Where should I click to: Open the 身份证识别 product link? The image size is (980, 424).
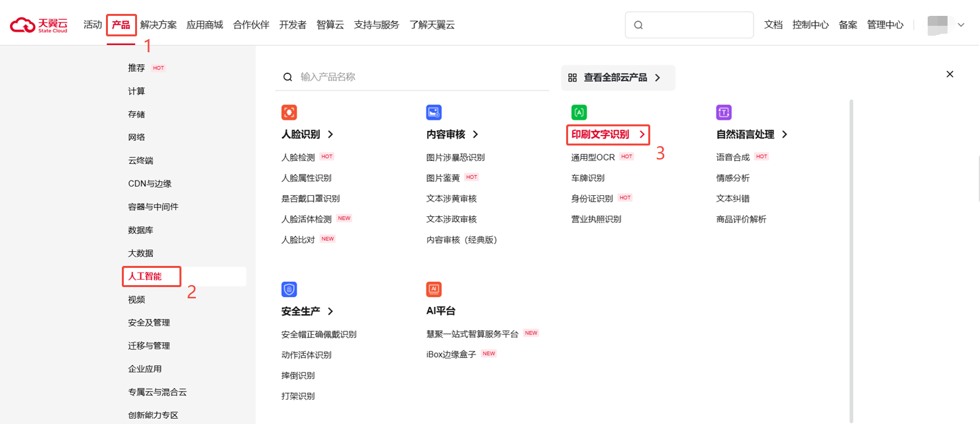593,198
